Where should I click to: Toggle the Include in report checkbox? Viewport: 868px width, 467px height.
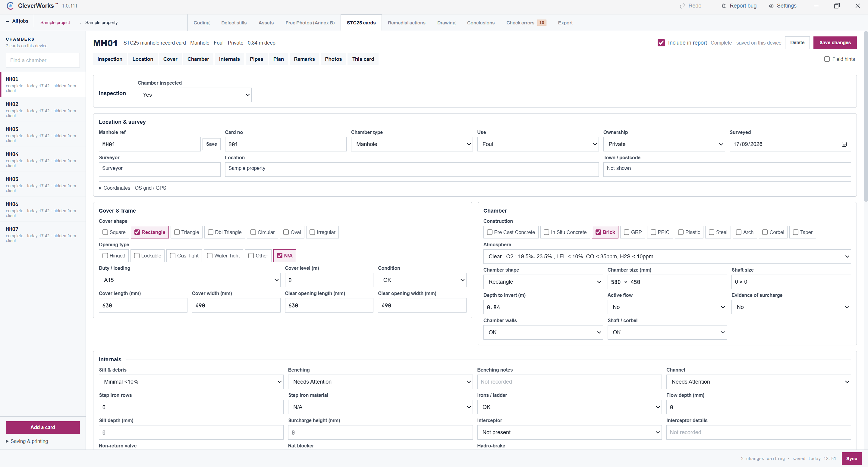coord(661,43)
